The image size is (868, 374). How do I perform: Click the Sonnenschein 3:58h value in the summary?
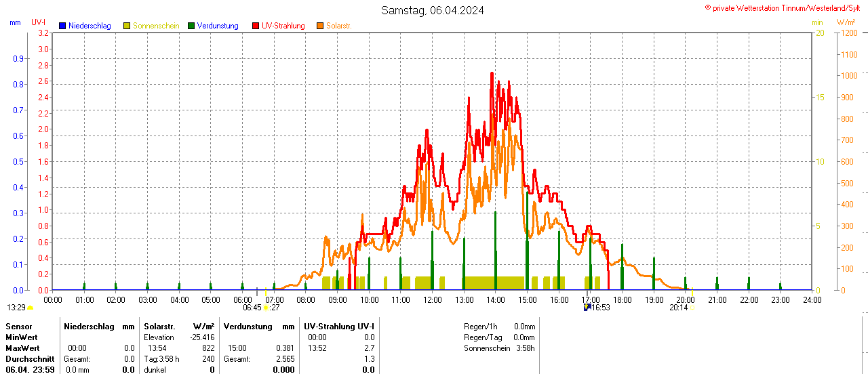coord(524,348)
